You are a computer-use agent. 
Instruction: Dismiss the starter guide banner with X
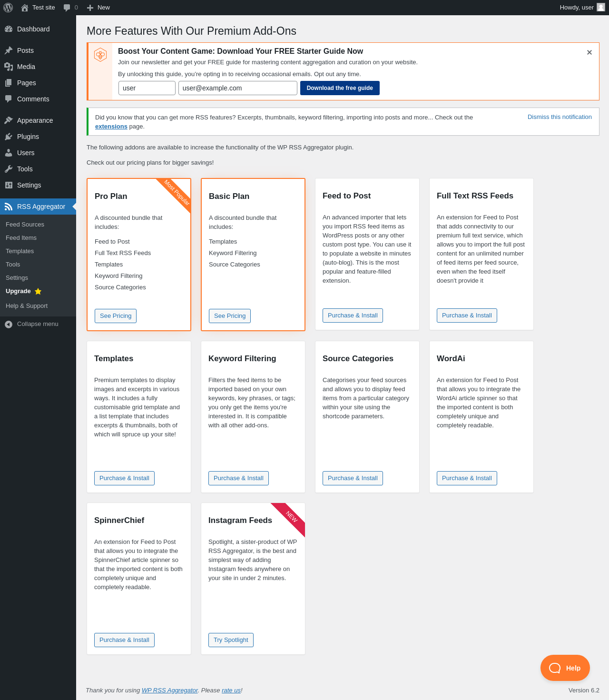coord(589,52)
